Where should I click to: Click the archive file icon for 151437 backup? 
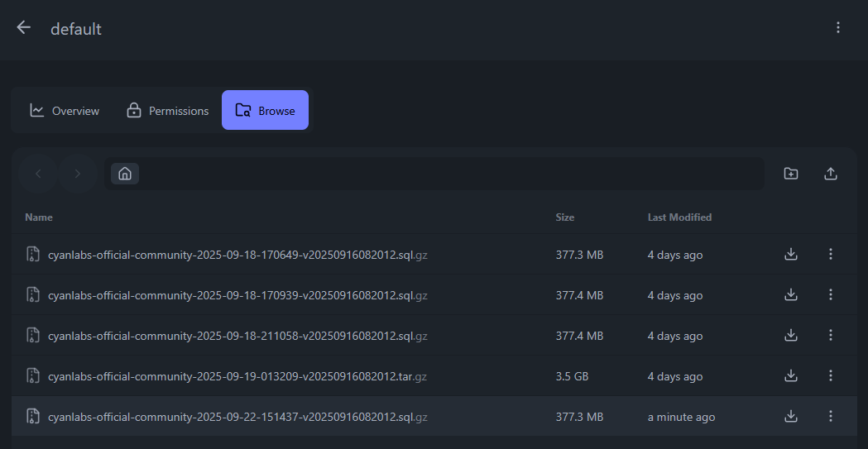coord(32,416)
